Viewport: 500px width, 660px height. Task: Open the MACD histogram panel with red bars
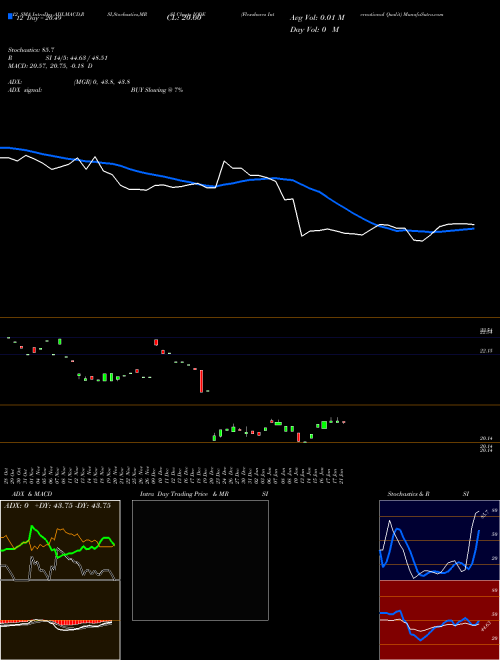click(x=60, y=620)
